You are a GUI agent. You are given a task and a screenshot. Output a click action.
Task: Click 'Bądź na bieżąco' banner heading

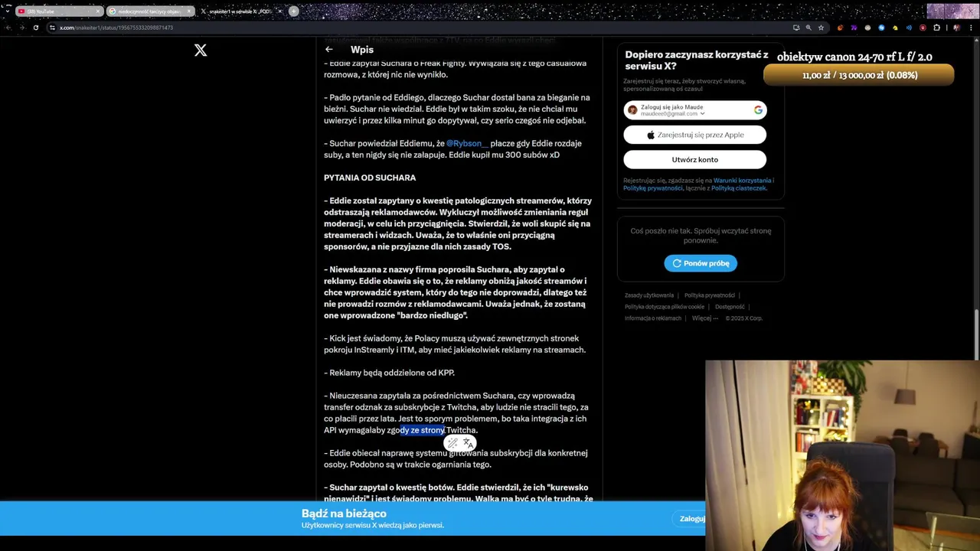[344, 514]
